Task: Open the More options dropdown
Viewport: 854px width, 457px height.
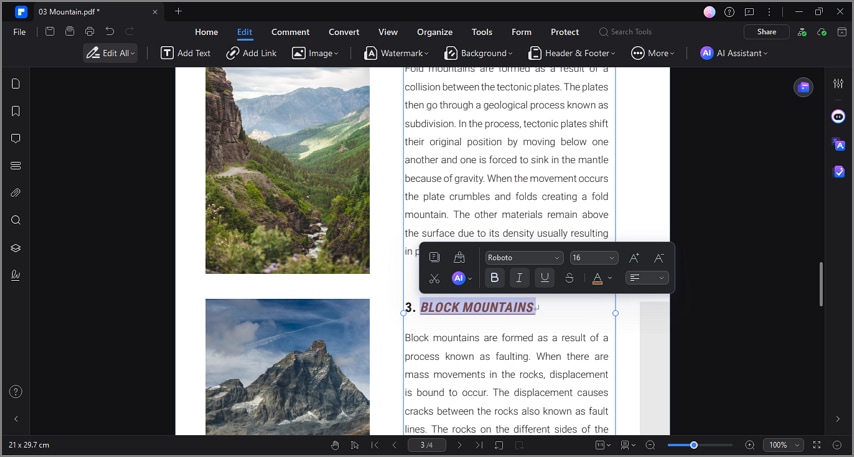Action: 652,53
